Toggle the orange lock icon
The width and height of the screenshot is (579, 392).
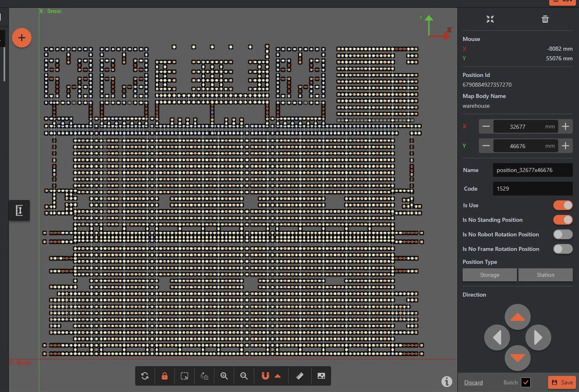164,376
